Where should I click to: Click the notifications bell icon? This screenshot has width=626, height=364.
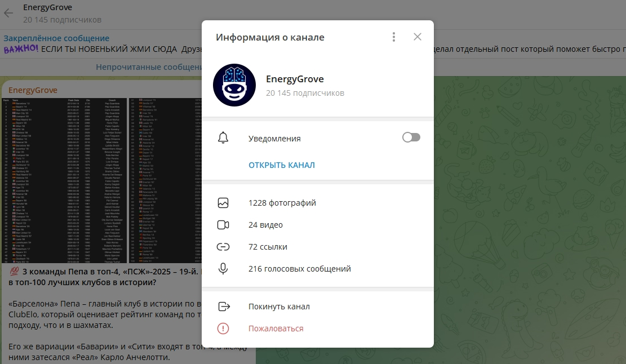pos(224,137)
